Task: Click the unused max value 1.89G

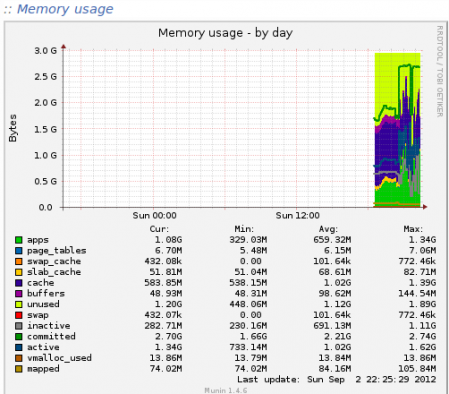Action: [x=422, y=304]
